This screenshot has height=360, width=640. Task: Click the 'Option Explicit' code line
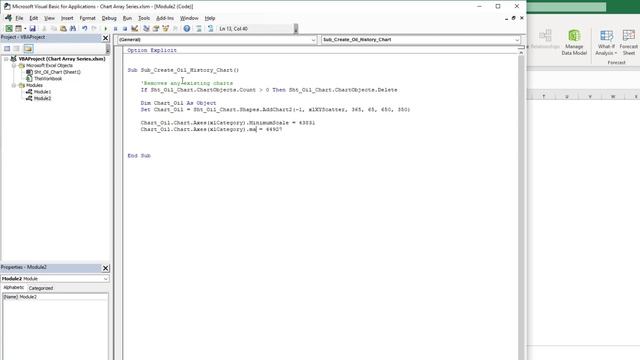point(152,50)
